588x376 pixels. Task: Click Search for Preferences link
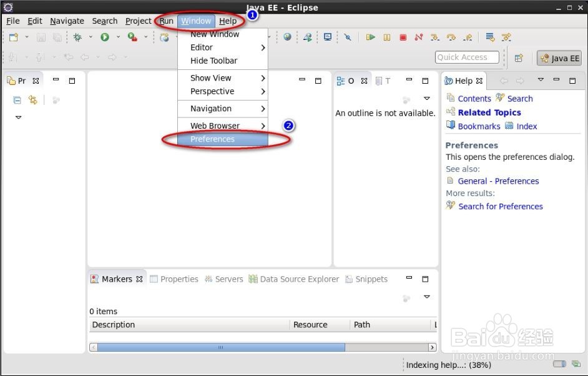tap(501, 206)
